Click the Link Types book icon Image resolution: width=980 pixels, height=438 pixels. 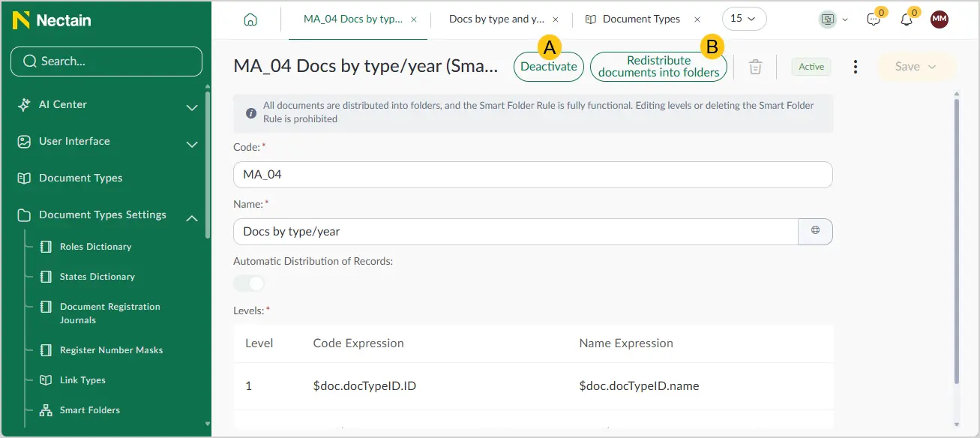tap(46, 380)
